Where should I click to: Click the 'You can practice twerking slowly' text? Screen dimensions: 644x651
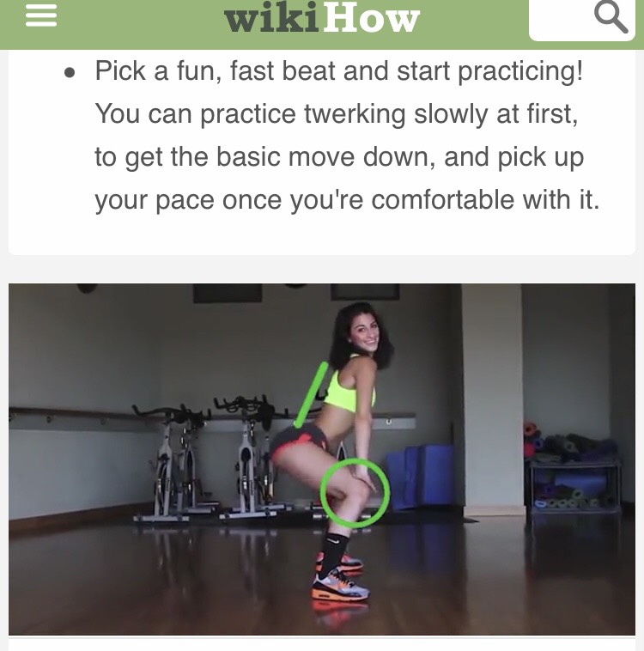click(337, 114)
